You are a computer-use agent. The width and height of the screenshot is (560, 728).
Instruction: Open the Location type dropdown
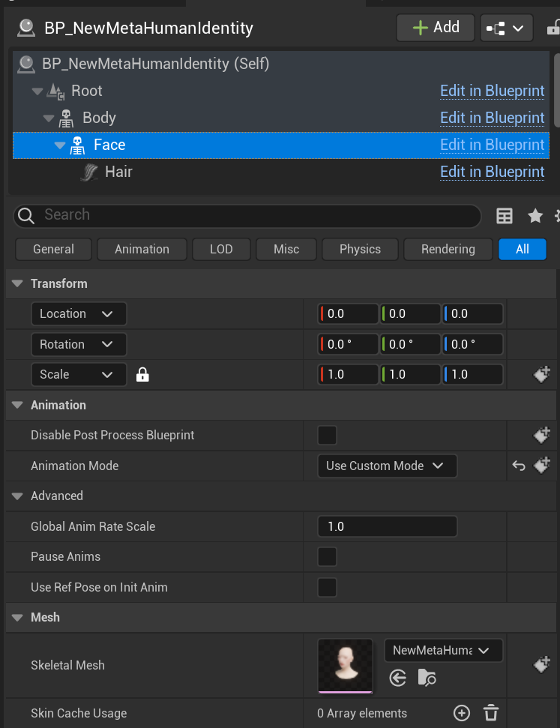pyautogui.click(x=79, y=314)
